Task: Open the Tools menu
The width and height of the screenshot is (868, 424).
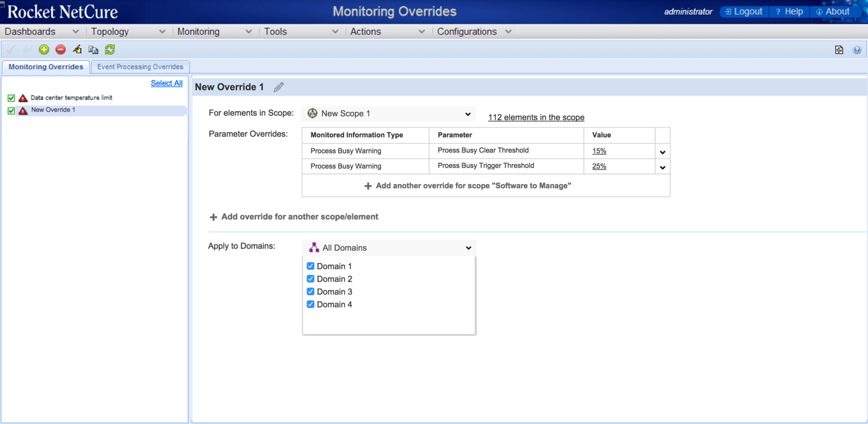Action: click(301, 31)
